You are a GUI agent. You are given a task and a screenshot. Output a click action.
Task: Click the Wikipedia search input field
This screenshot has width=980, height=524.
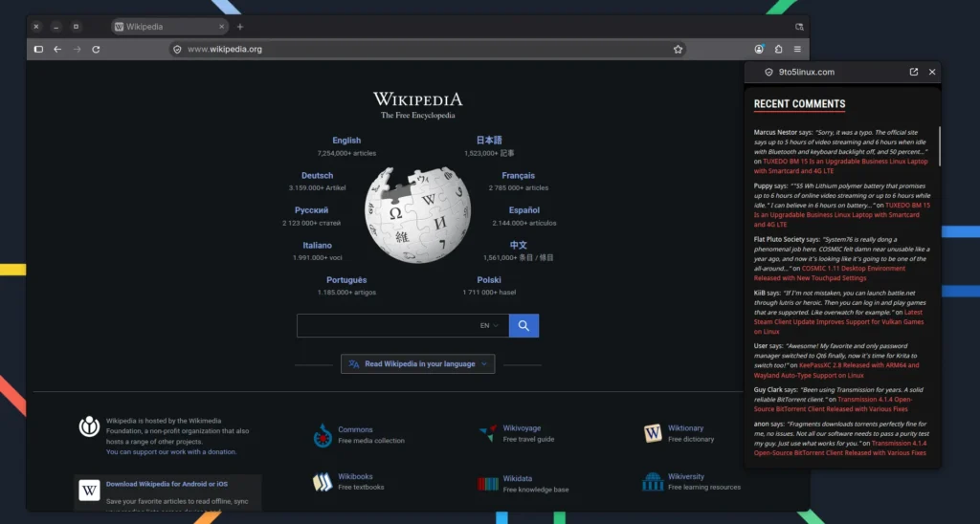387,325
